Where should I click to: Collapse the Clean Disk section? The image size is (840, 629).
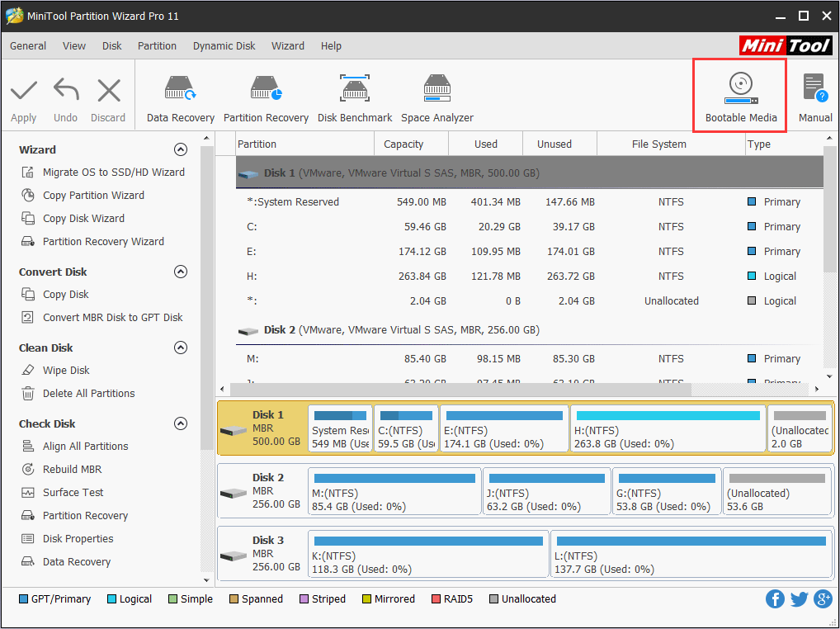tap(181, 348)
